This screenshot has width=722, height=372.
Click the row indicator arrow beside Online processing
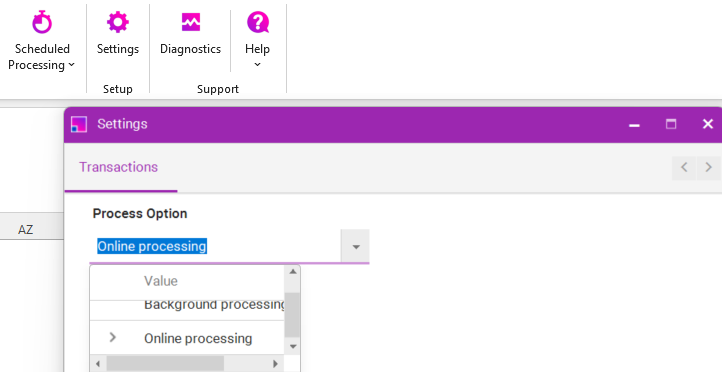click(112, 337)
